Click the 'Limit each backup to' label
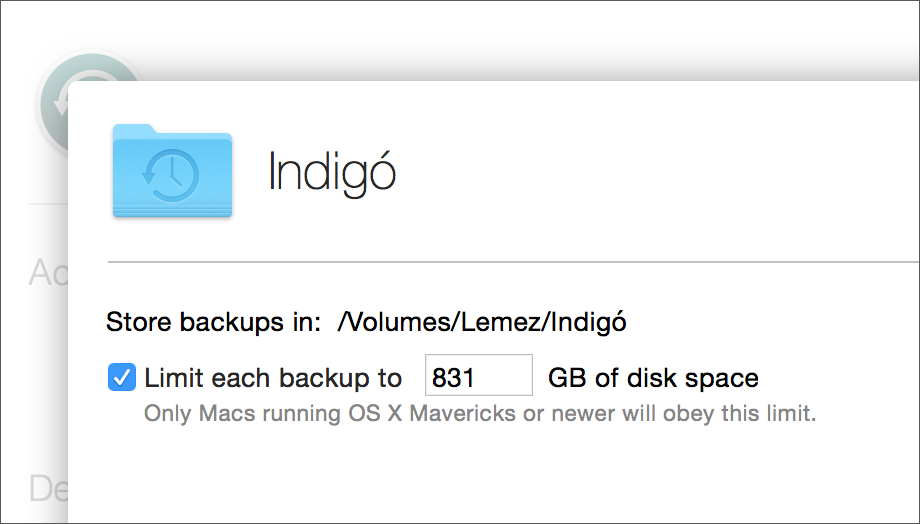 pyautogui.click(x=273, y=378)
